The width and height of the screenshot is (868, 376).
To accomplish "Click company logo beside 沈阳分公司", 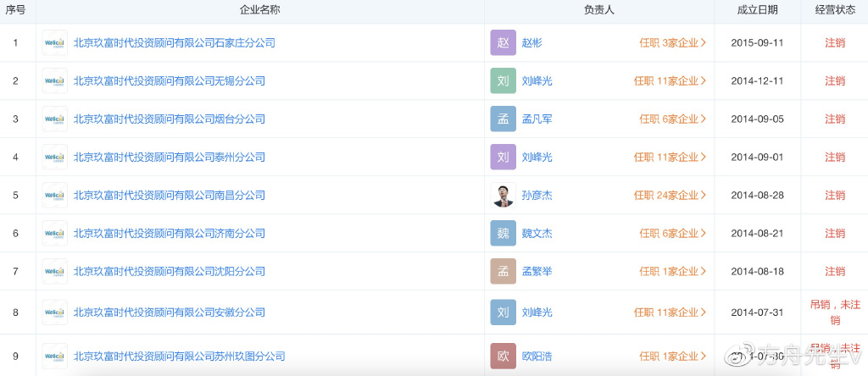I will pos(55,272).
